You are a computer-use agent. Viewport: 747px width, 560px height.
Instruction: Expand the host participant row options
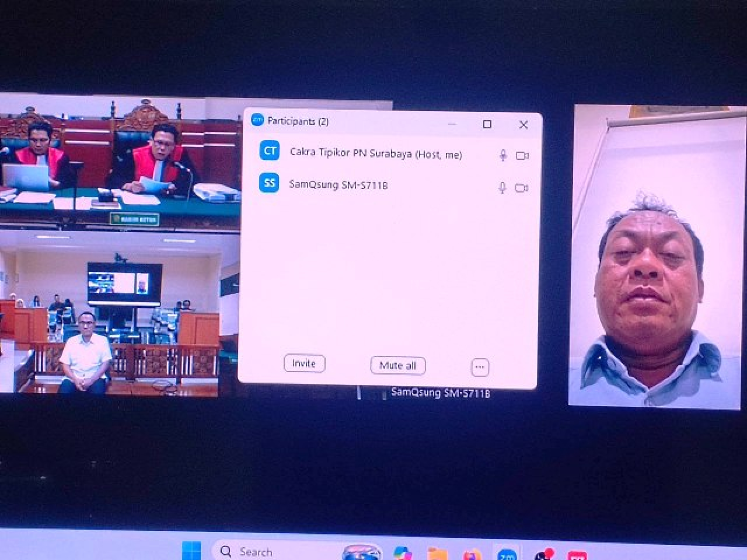(376, 154)
